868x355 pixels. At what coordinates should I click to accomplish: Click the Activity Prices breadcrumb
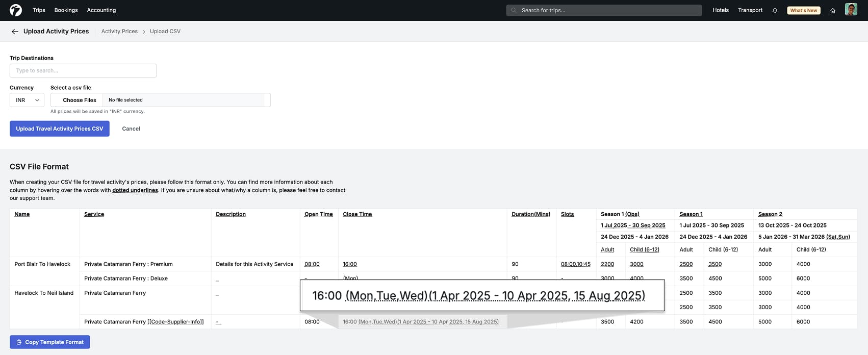[119, 32]
